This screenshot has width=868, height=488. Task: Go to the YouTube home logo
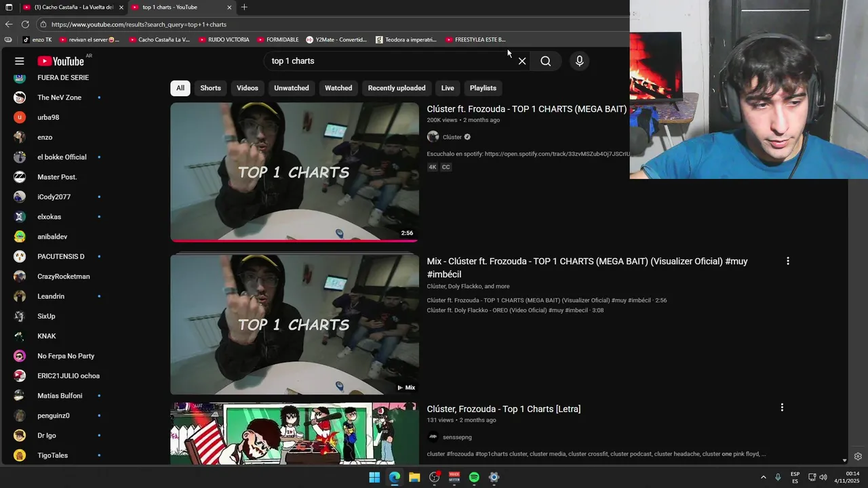(60, 61)
